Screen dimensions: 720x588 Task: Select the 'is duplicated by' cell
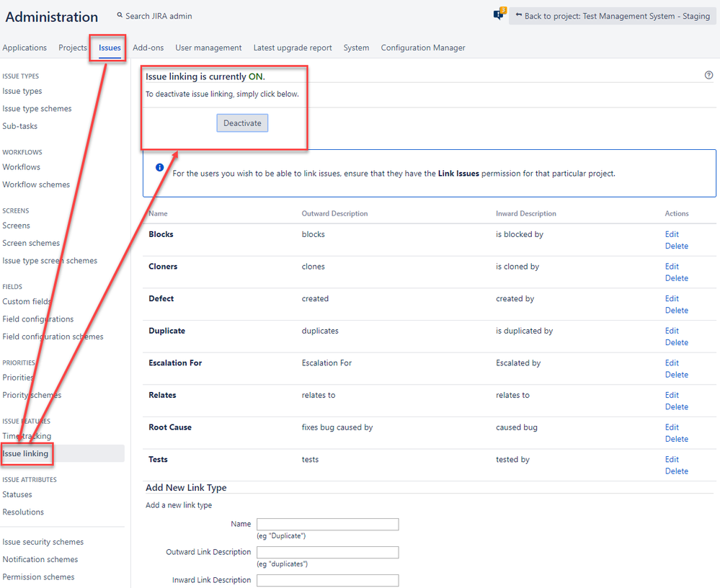(x=524, y=331)
